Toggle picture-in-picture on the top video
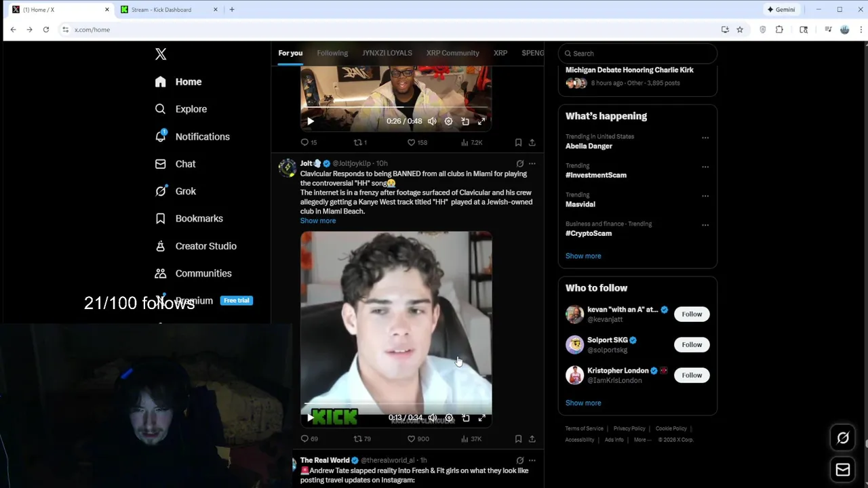 465,121
